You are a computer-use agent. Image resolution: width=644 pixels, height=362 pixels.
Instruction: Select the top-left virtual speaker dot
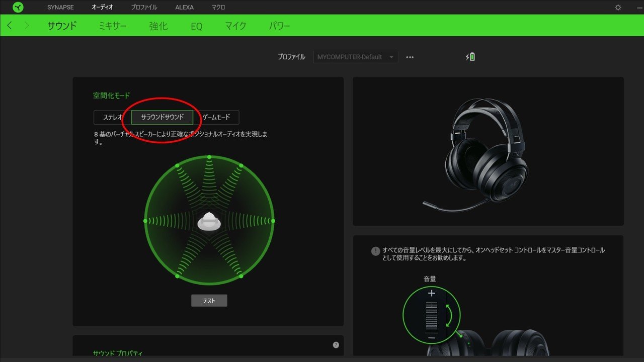177,165
